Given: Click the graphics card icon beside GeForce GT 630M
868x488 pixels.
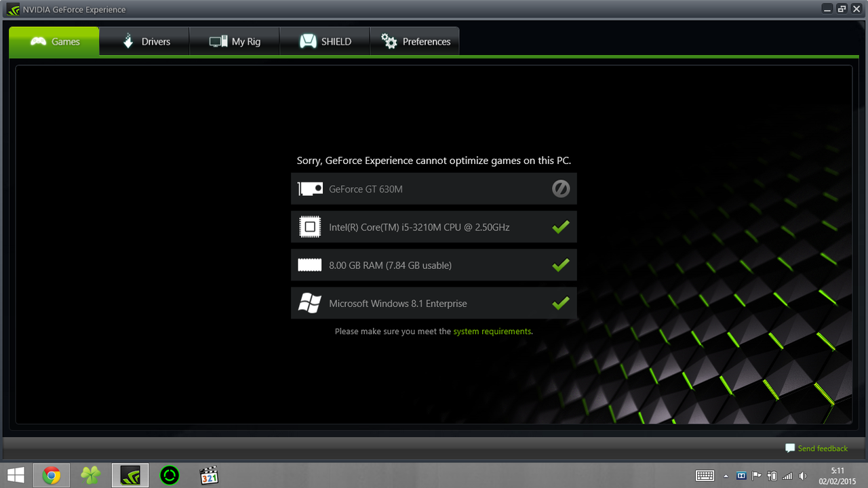Looking at the screenshot, I should (x=310, y=188).
